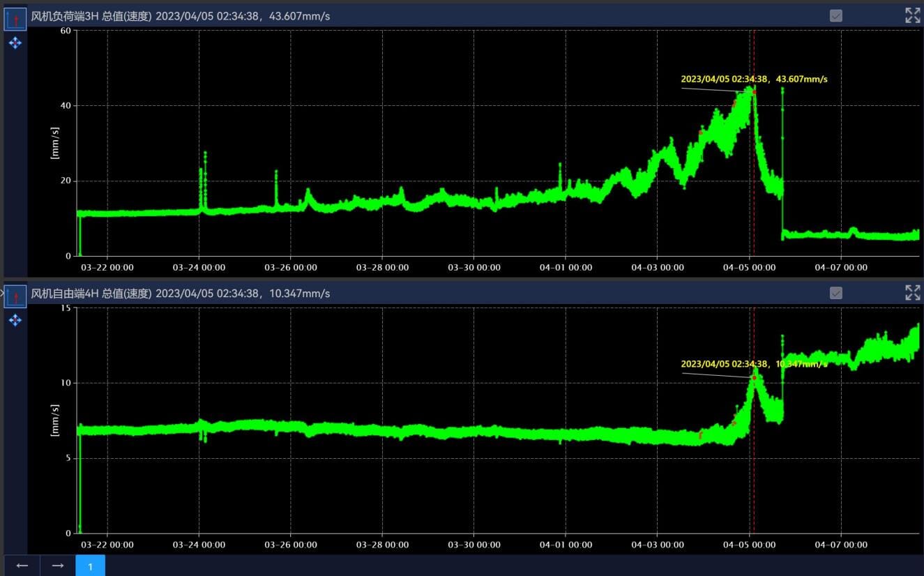Screen dimensions: 924x576
Task: Select the cursor tool on 风机负荷端3H chart
Action: click(x=15, y=17)
